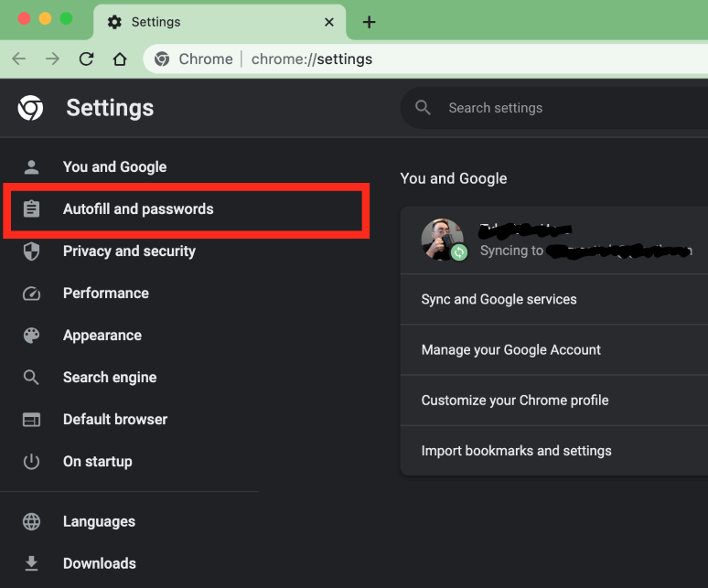708x588 pixels.
Task: Click the globe Languages icon
Action: 31,521
